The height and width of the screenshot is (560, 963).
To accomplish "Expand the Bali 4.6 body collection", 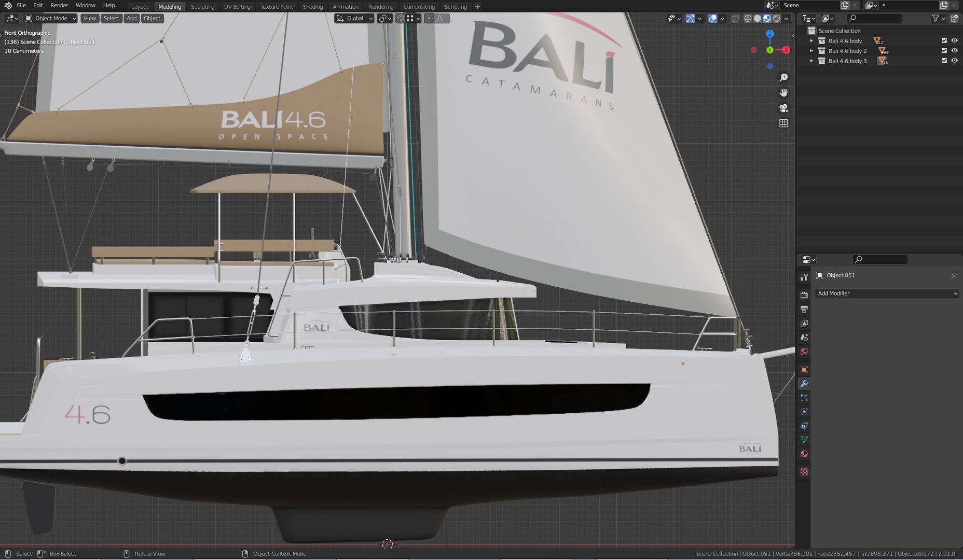I will tap(811, 40).
